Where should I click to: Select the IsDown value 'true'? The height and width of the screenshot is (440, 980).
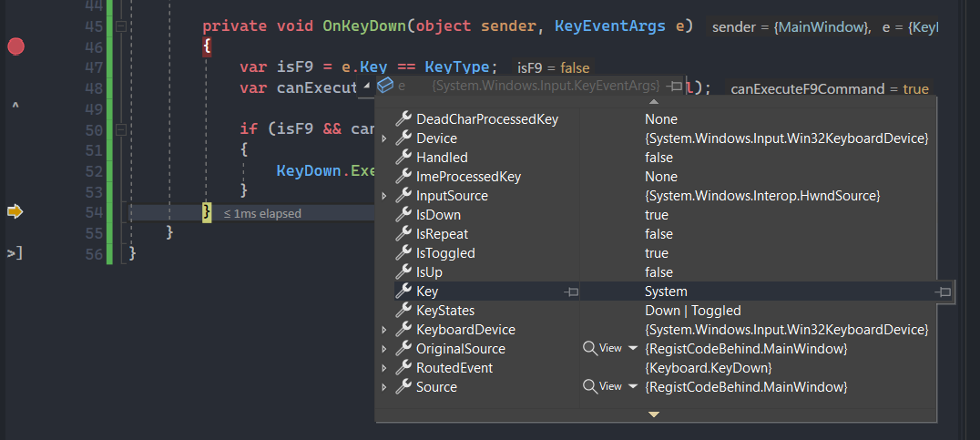pos(657,215)
